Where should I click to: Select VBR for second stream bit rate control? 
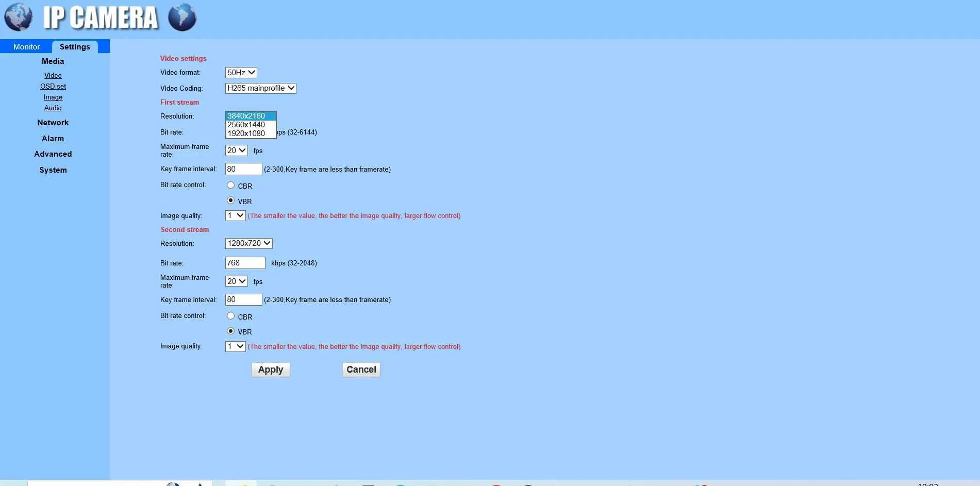pyautogui.click(x=230, y=331)
